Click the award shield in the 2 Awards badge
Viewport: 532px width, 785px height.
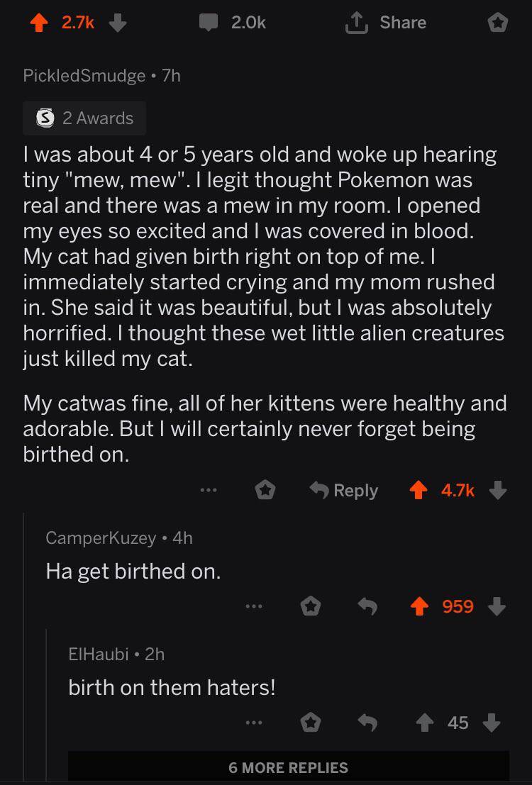[45, 118]
